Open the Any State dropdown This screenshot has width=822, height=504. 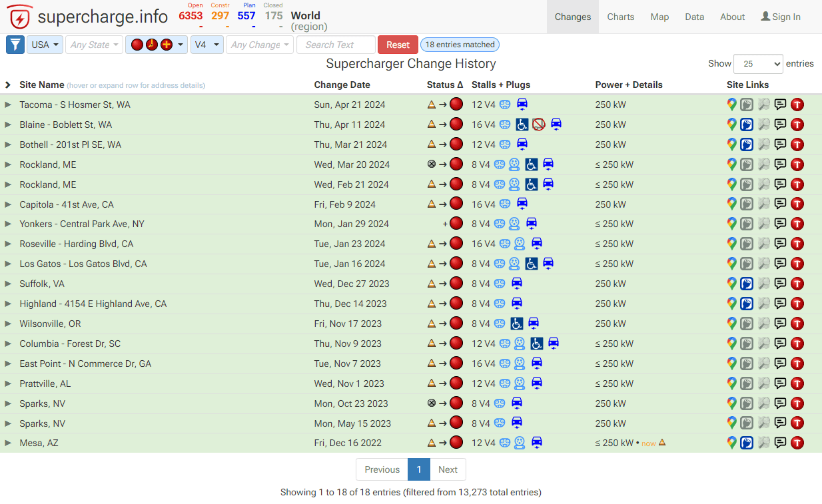click(x=95, y=45)
